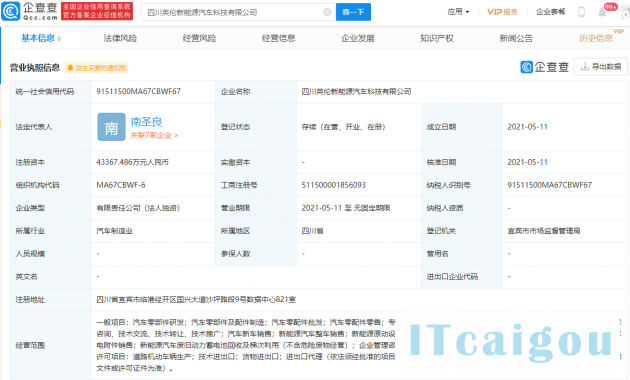Select the company name in the 企业名称 row

pos(356,92)
